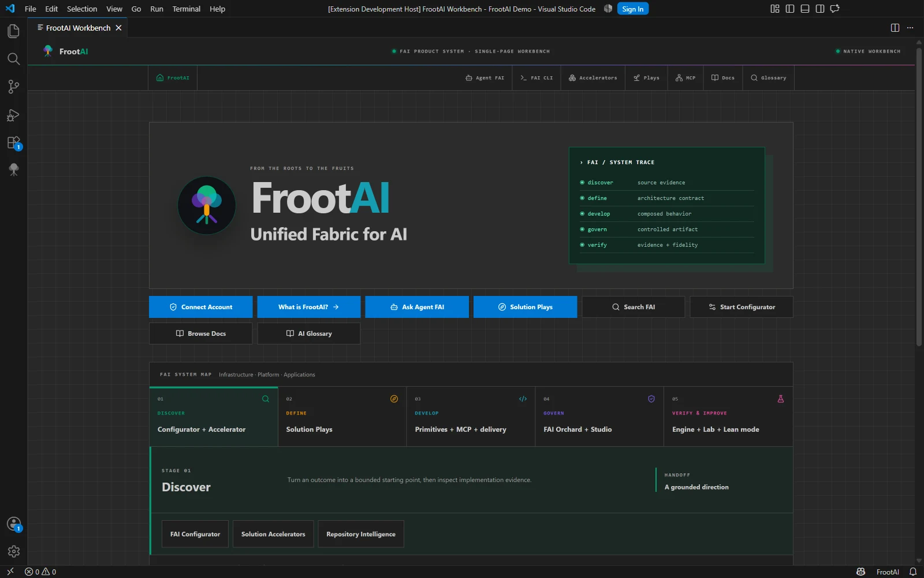Show errors and warnings from status bar
Screen dimensions: 924x578
40,572
